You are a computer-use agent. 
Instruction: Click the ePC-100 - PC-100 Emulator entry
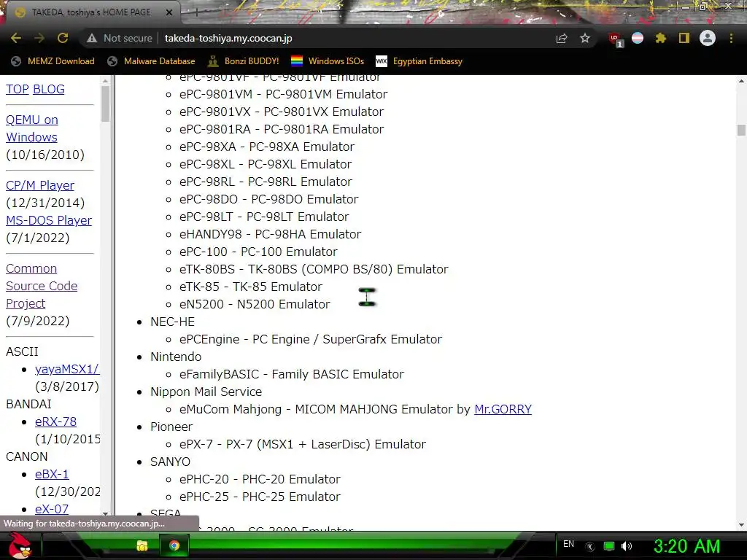[258, 252]
